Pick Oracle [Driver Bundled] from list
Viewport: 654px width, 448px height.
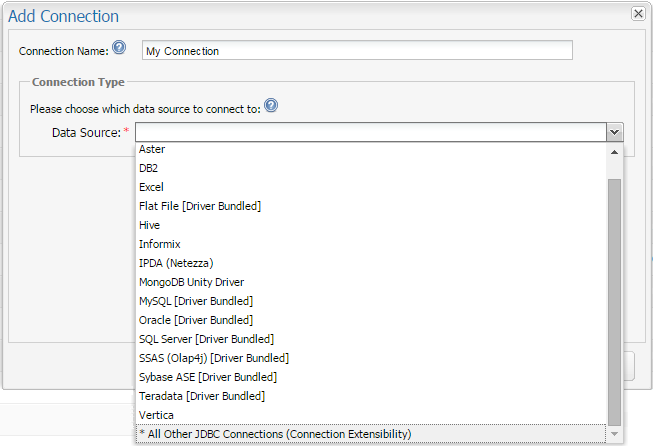195,320
